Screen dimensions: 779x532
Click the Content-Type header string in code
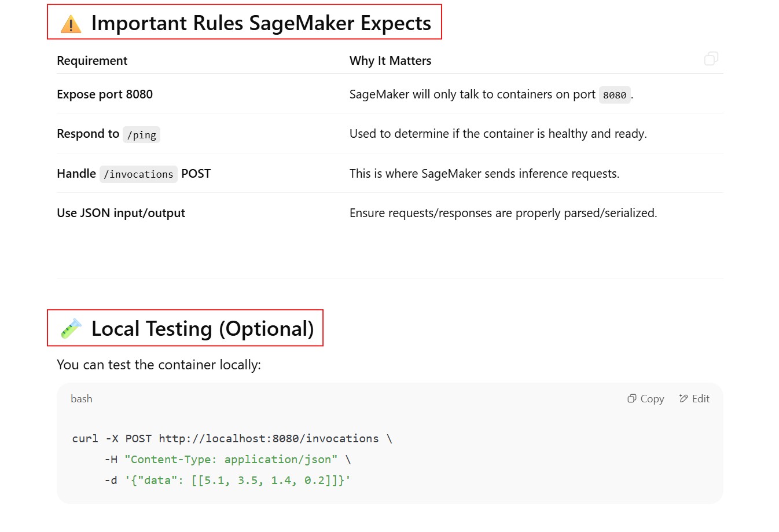pyautogui.click(x=230, y=460)
